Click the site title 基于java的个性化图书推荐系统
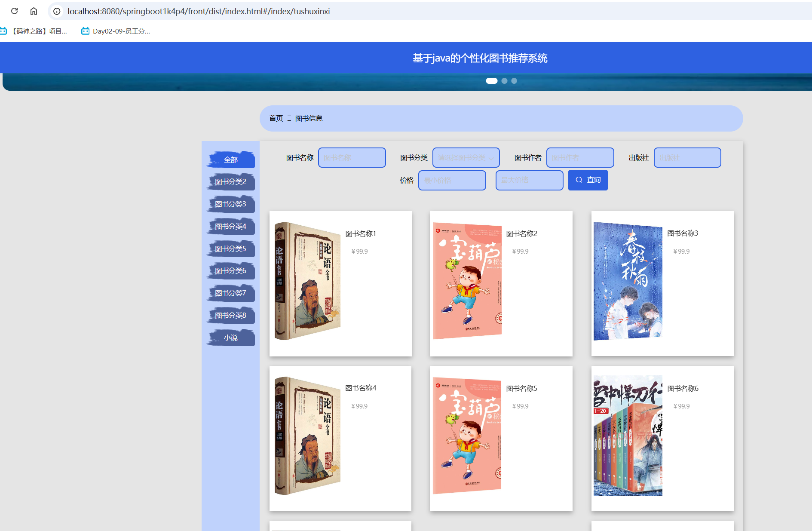This screenshot has height=531, width=812. coord(480,58)
